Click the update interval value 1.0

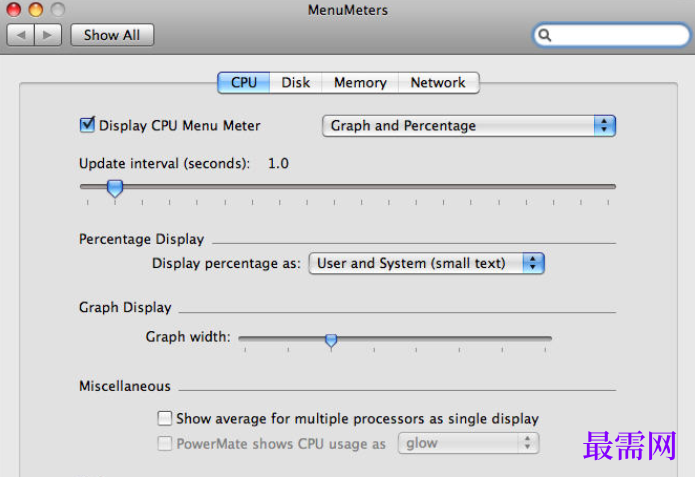(278, 163)
